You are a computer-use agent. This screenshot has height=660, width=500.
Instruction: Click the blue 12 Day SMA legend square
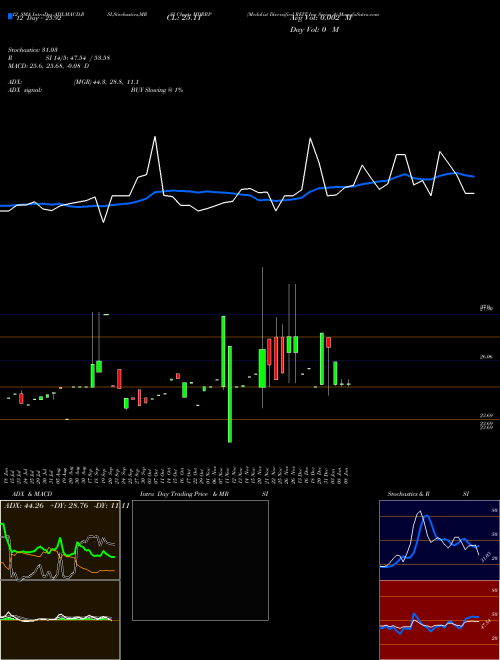click(10, 17)
